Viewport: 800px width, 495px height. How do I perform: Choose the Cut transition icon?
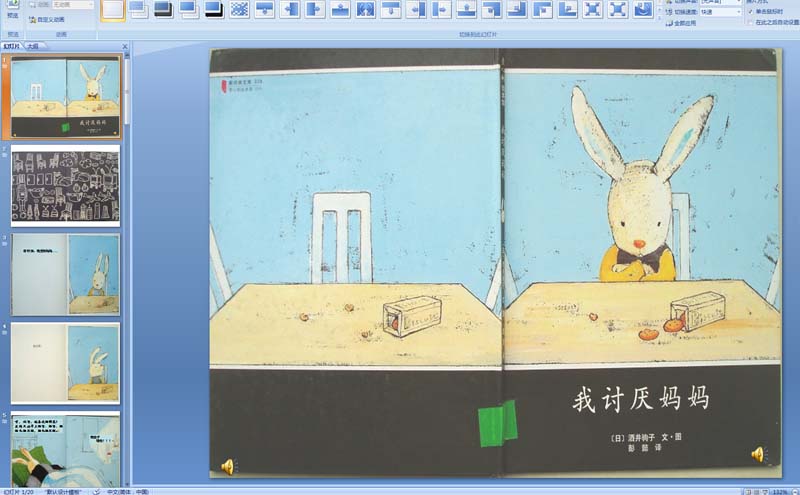tap(189, 9)
